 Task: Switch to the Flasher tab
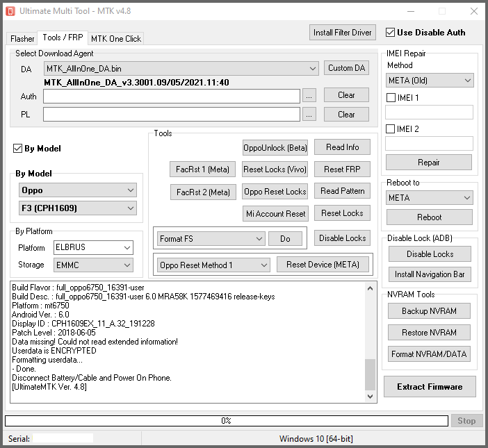pos(22,39)
